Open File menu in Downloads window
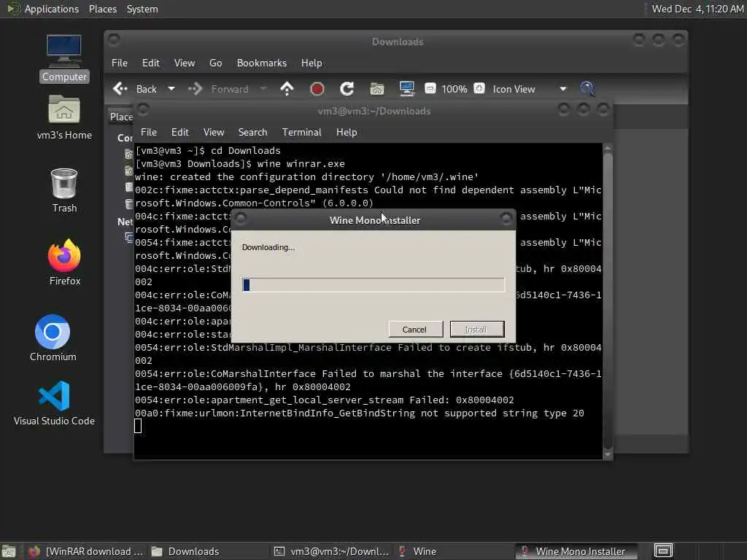Screen dimensions: 747x560 click(119, 63)
